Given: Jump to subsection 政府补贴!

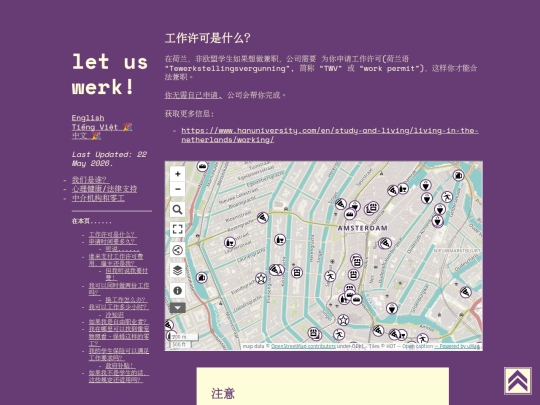Looking at the screenshot, I should (120, 365).
